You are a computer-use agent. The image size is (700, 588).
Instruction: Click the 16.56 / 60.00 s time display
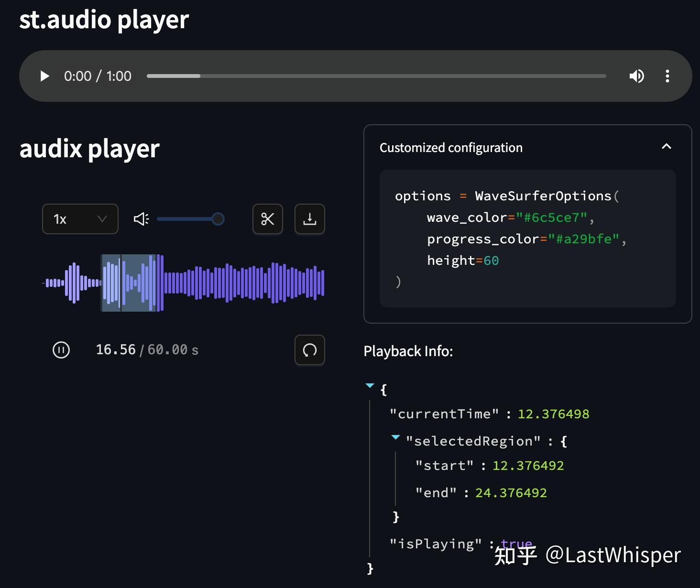coord(147,349)
